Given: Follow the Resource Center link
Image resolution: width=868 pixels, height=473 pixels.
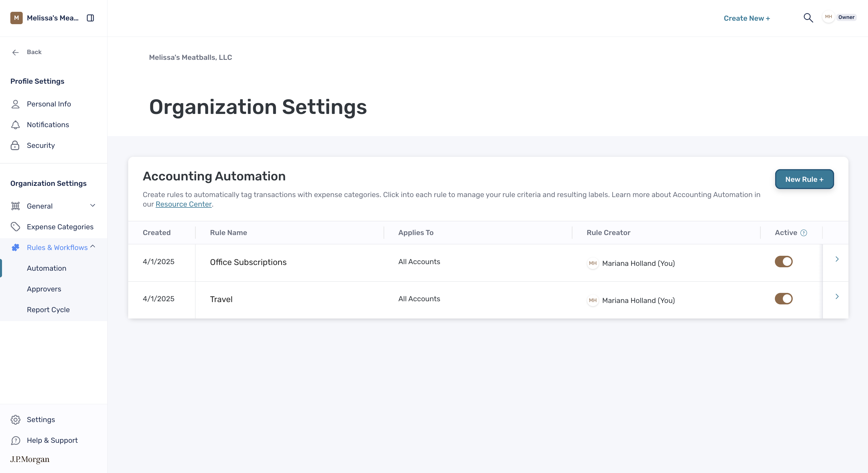Looking at the screenshot, I should point(183,204).
